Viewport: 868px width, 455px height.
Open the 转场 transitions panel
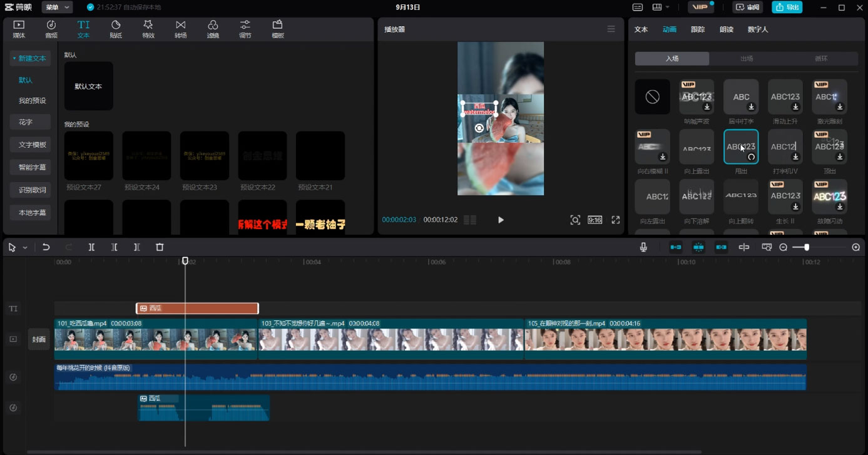pos(181,29)
